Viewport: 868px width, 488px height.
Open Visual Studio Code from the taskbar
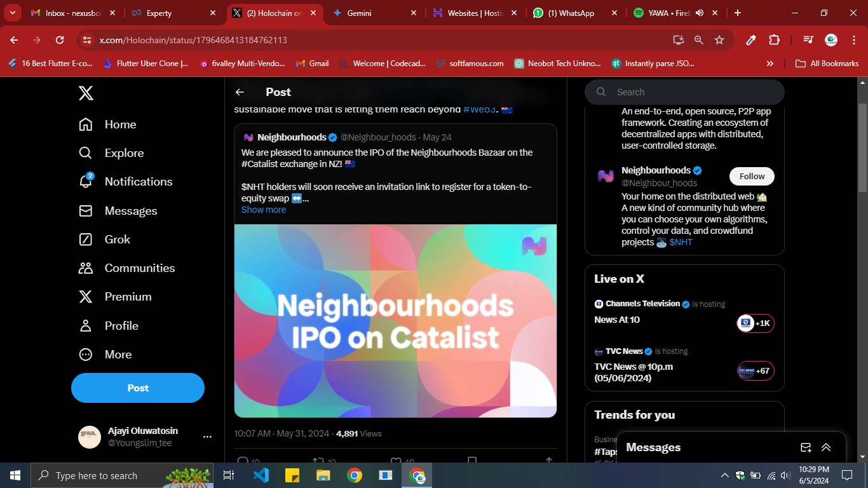click(261, 475)
